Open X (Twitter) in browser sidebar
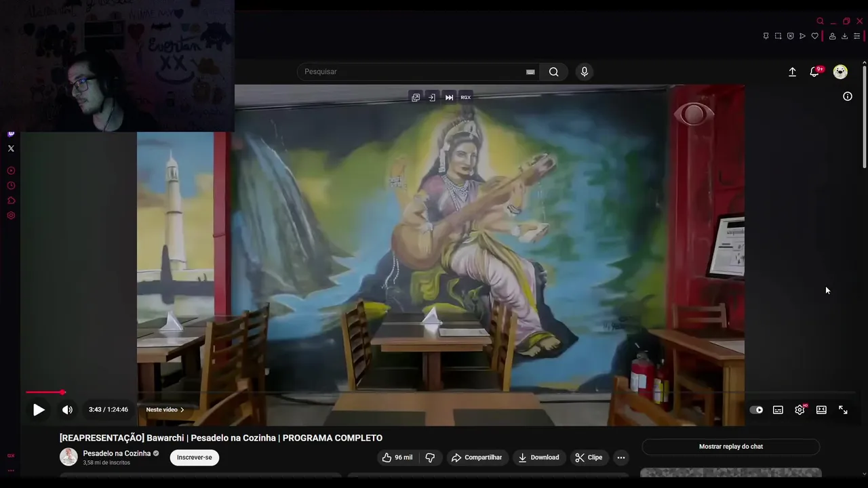The image size is (868, 488). (11, 148)
